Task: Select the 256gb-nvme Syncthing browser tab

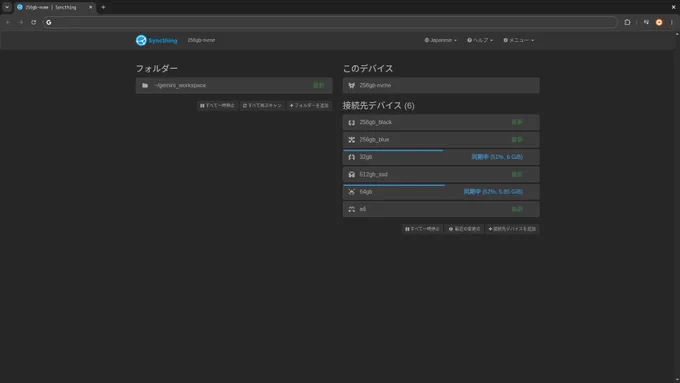Action: click(x=54, y=7)
